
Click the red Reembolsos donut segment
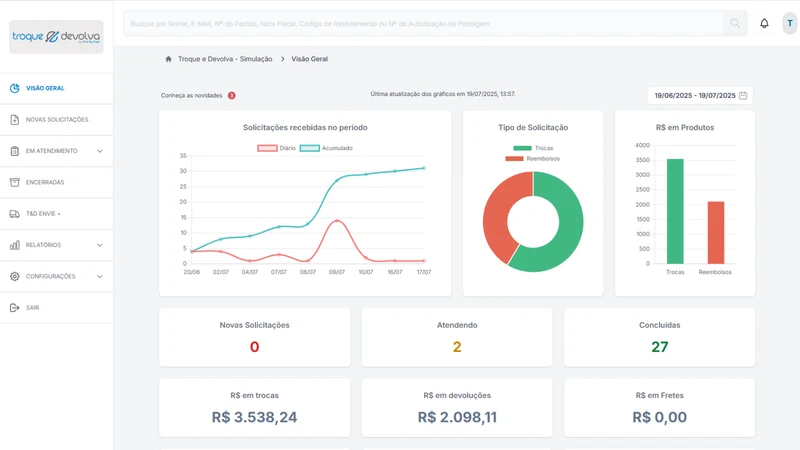point(495,214)
